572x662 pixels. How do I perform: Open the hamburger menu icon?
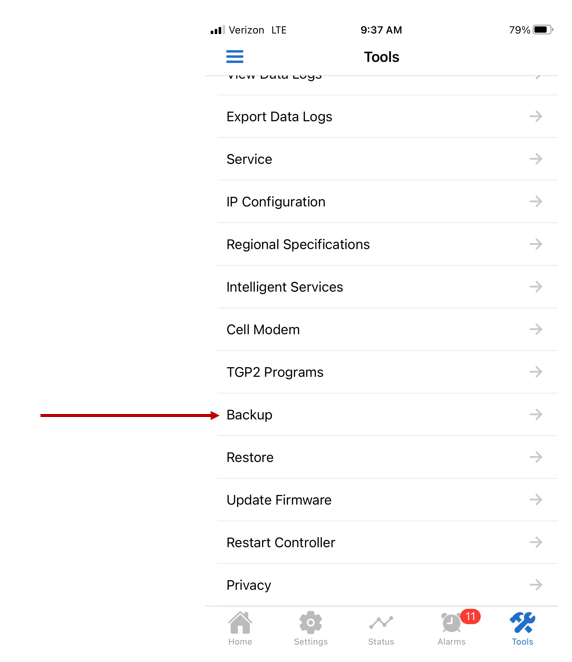coord(235,57)
